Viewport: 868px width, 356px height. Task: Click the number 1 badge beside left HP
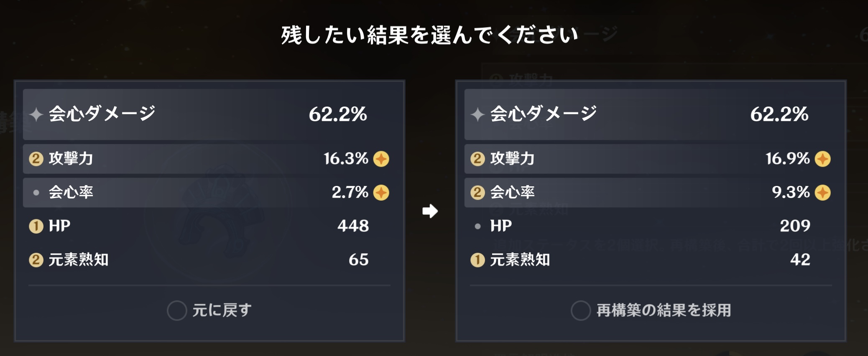(36, 226)
